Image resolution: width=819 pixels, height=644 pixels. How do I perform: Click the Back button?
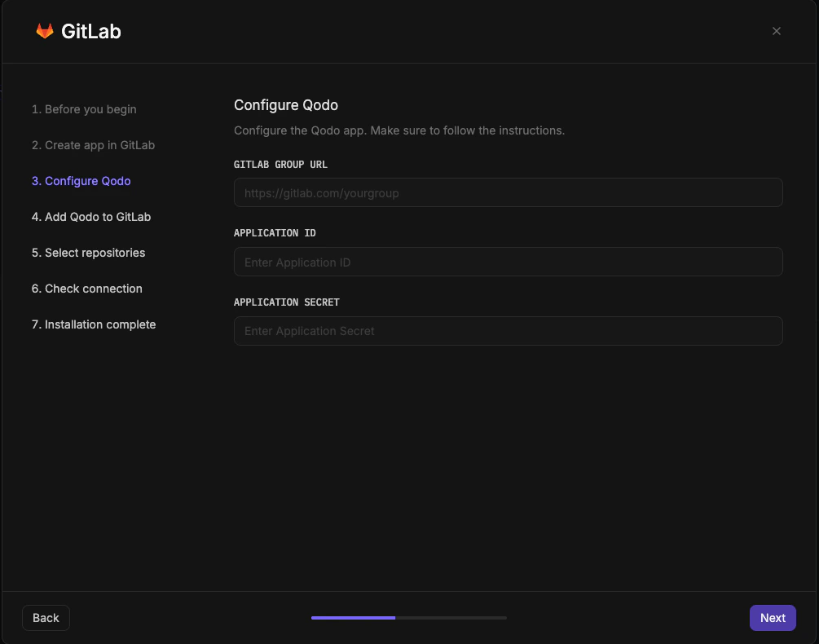pos(46,618)
